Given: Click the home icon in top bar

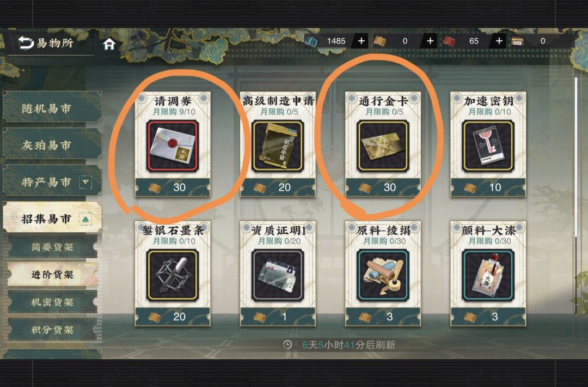Looking at the screenshot, I should pyautogui.click(x=109, y=44).
